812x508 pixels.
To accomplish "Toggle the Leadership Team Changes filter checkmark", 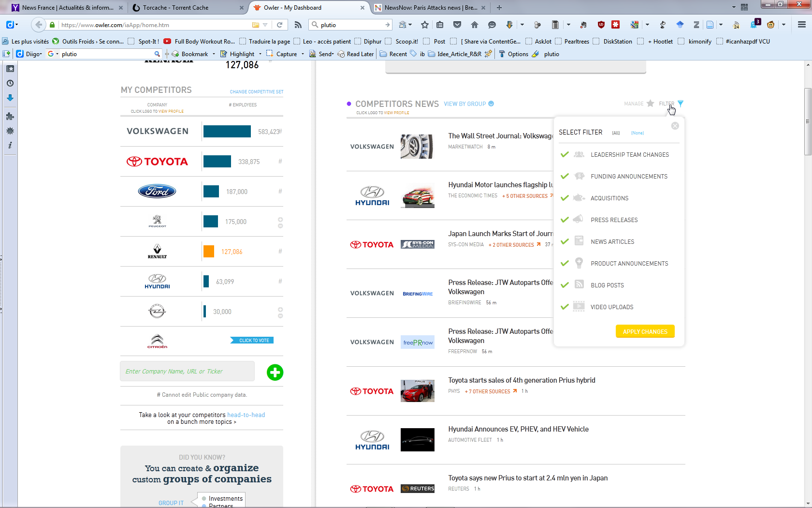I will (x=565, y=154).
